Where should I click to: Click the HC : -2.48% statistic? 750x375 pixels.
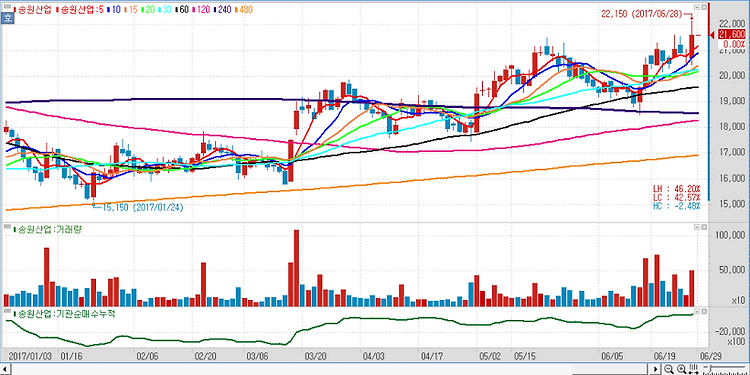[676, 205]
